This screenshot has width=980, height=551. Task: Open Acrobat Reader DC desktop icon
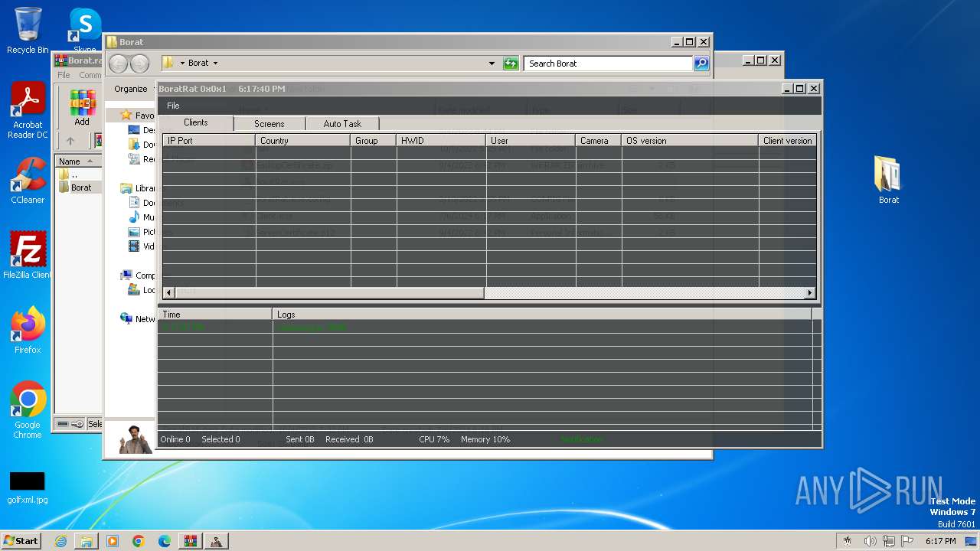pyautogui.click(x=28, y=112)
